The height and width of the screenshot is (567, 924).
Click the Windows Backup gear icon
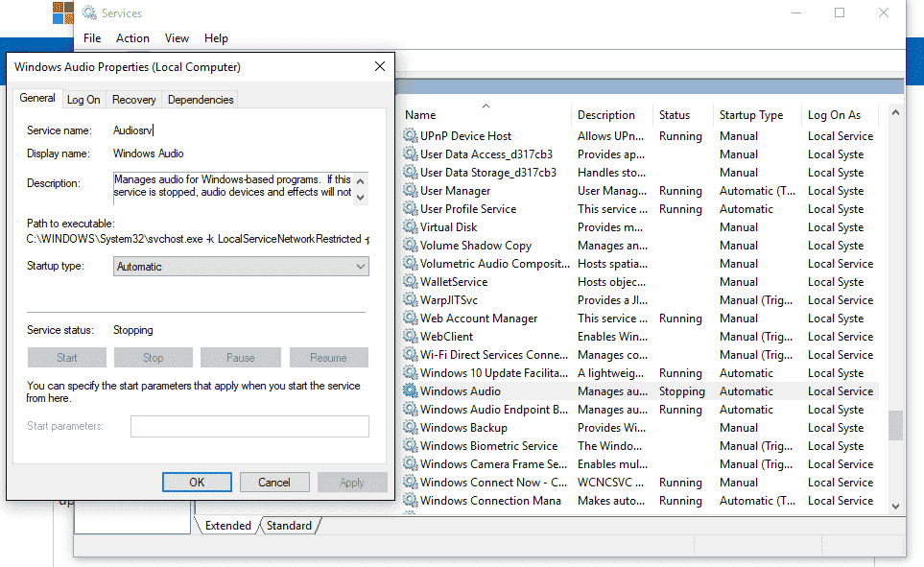tap(411, 428)
